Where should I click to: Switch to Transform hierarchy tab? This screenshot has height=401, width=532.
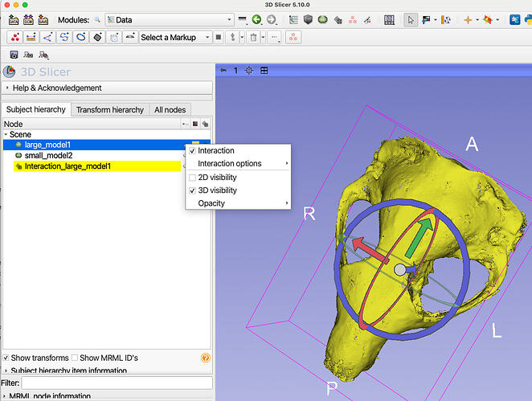pos(110,109)
